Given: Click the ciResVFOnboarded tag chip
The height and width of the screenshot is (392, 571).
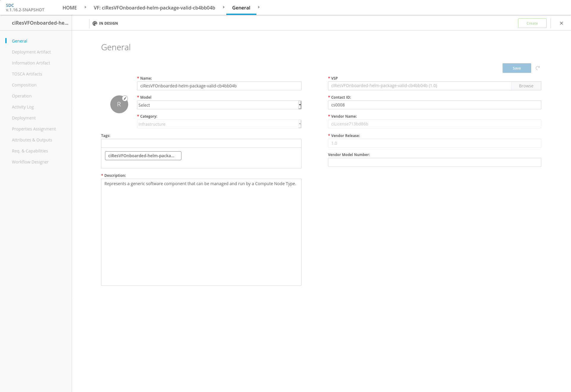Looking at the screenshot, I should point(143,156).
